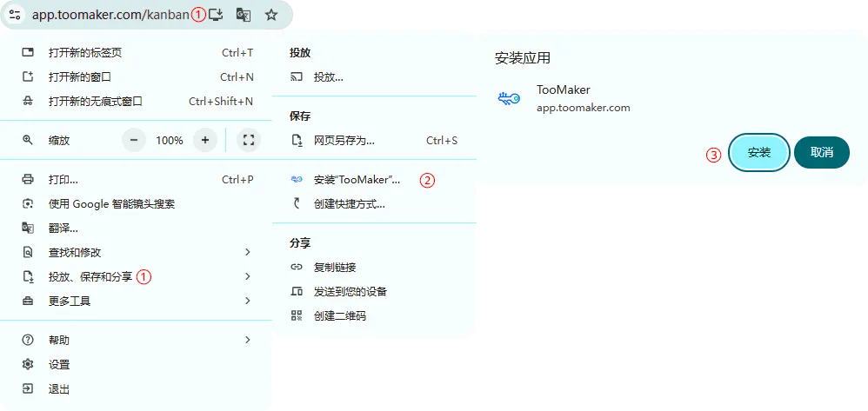Click the link icon beside 复制链接

point(297,267)
